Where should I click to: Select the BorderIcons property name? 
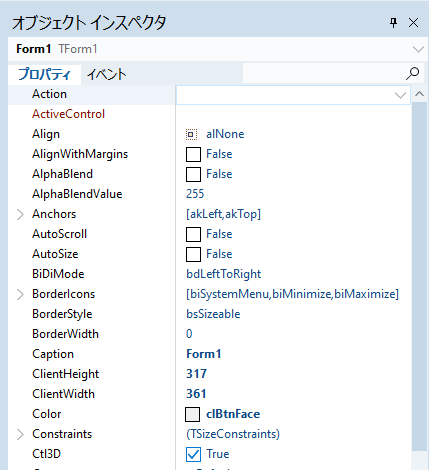click(x=63, y=294)
